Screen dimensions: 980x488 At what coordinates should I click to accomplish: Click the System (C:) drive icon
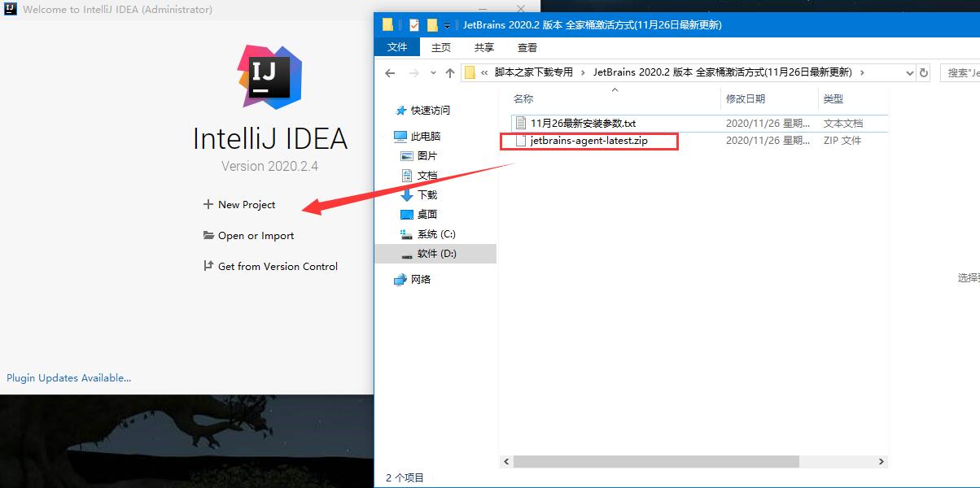407,234
